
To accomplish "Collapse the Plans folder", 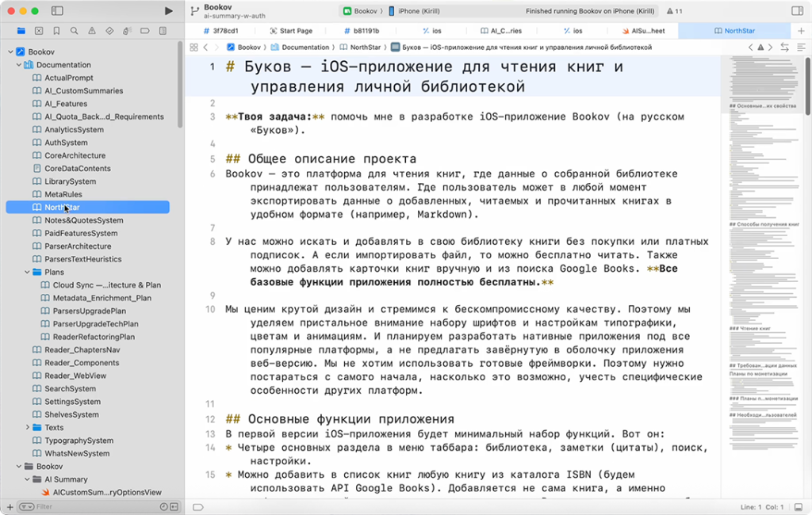I will coord(28,273).
